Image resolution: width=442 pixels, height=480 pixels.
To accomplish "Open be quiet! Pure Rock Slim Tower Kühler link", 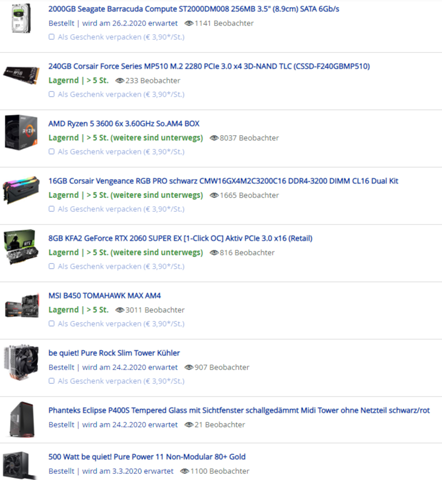I will (114, 353).
